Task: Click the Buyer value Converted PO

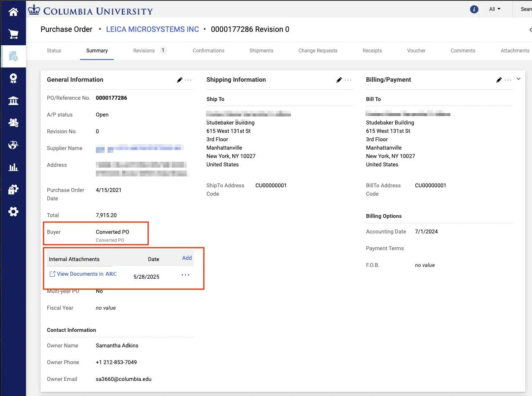Action: (x=113, y=232)
